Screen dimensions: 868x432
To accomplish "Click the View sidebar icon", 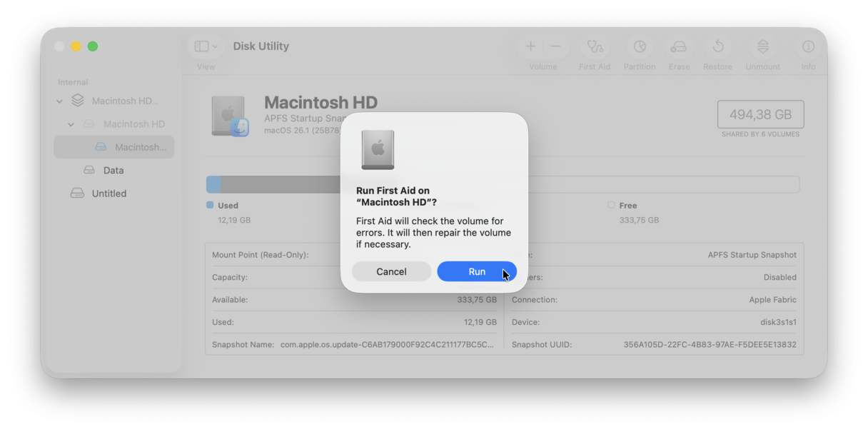I will 201,45.
